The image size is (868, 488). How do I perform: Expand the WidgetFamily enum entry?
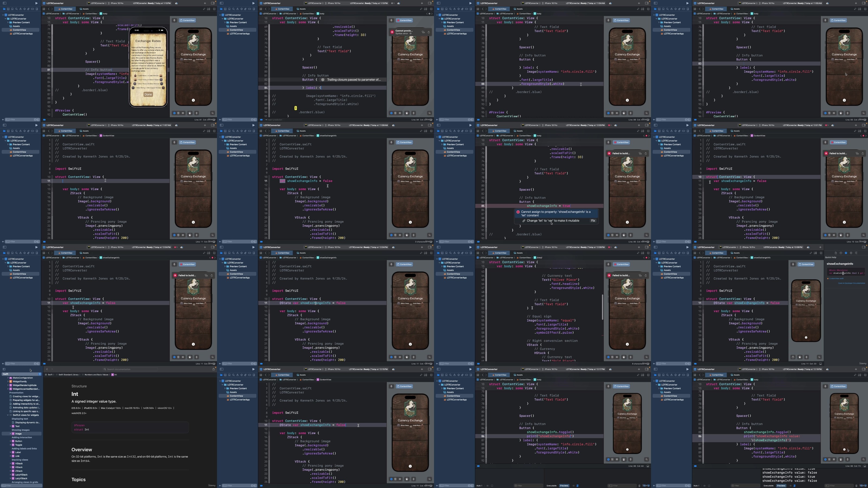[8, 381]
